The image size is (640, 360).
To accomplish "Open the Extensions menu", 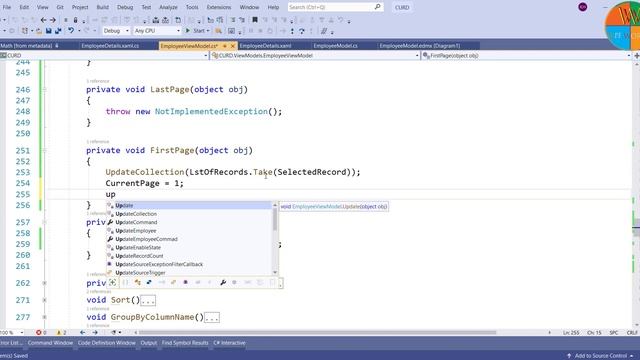I will (219, 7).
